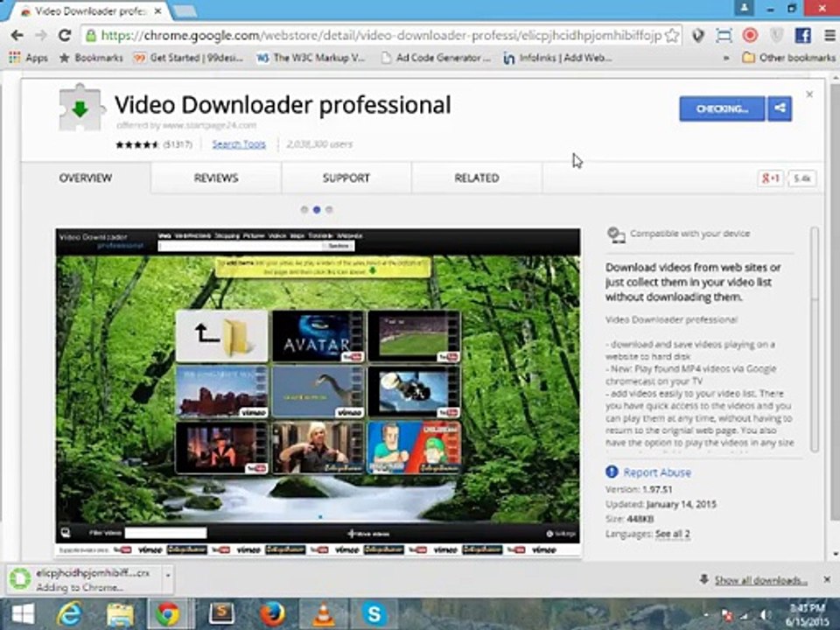The image size is (840, 630).
Task: Open Ad Code Generator bookmark
Action: [x=436, y=58]
